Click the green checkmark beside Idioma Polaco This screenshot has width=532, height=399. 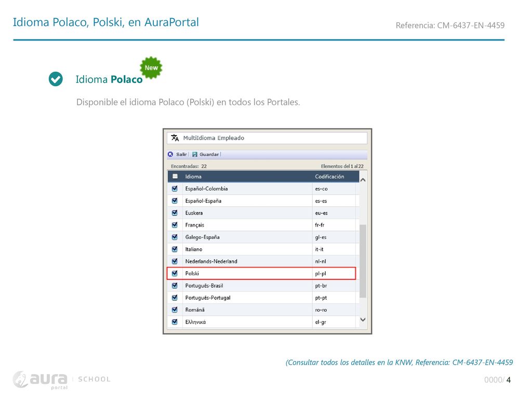[x=56, y=79]
